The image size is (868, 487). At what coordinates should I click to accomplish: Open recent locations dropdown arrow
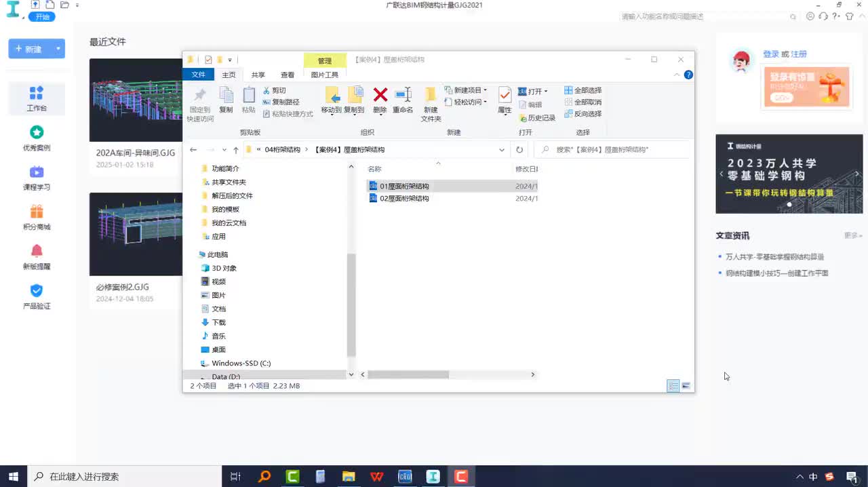[224, 150]
